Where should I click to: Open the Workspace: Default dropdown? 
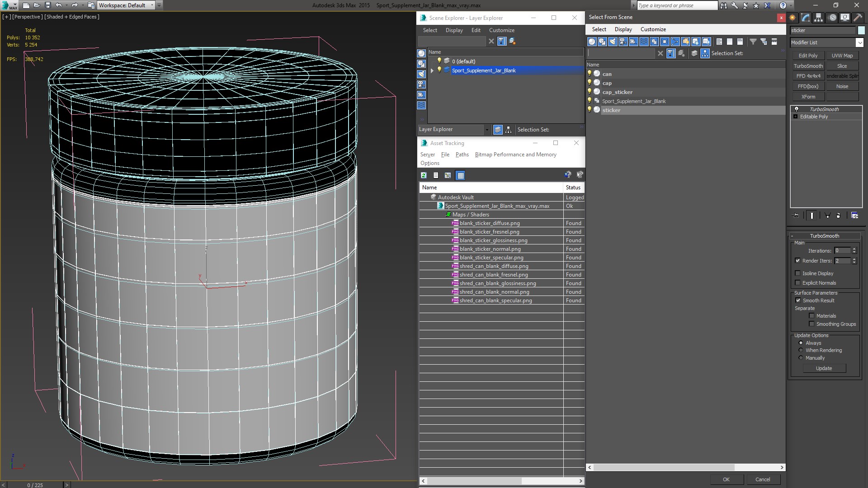pos(127,5)
